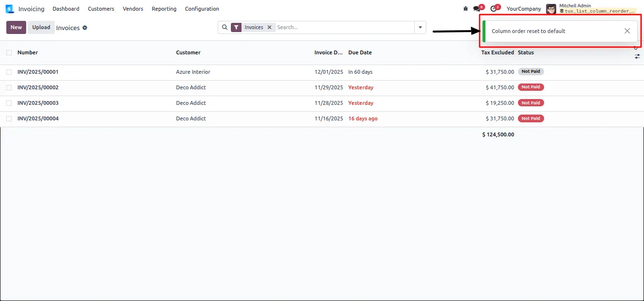
Task: Click the $ 19,250.00 amount cell
Action: (500, 103)
